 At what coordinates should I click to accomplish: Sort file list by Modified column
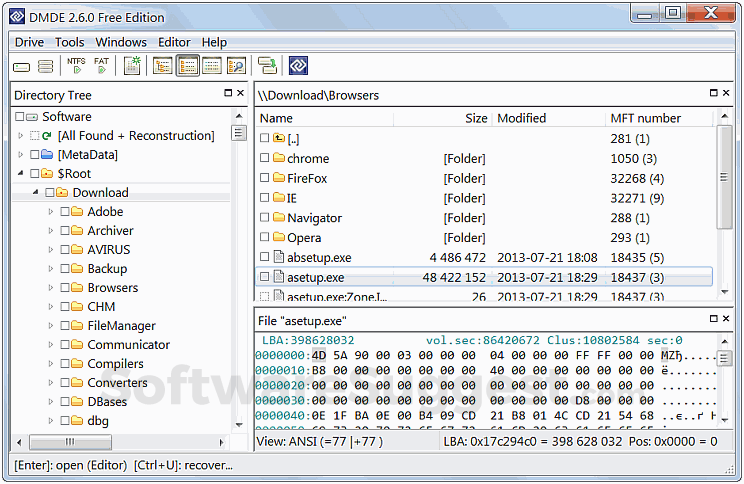(521, 118)
